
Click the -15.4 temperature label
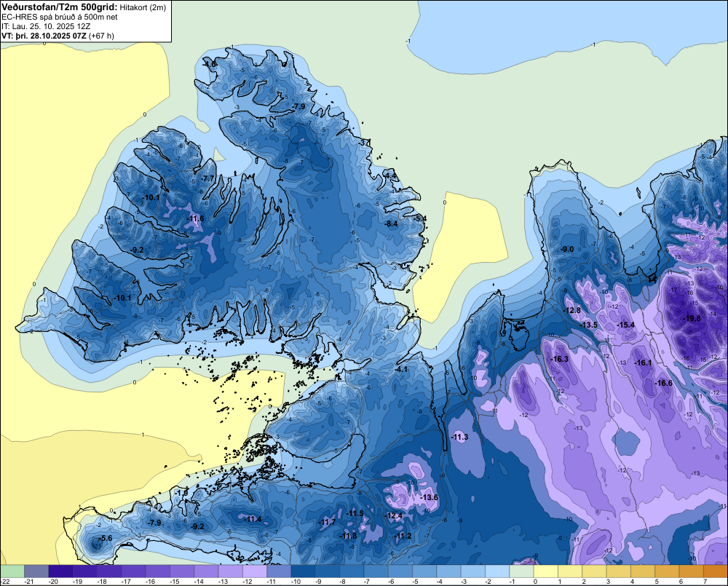point(625,325)
